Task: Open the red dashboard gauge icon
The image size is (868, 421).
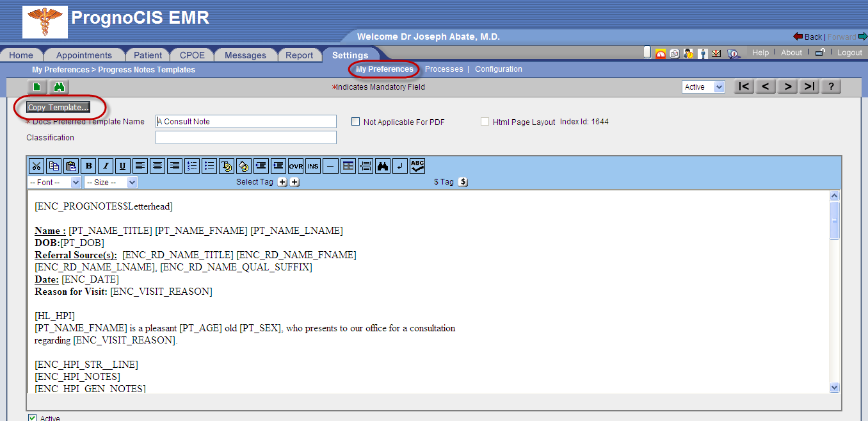Action: [x=661, y=53]
